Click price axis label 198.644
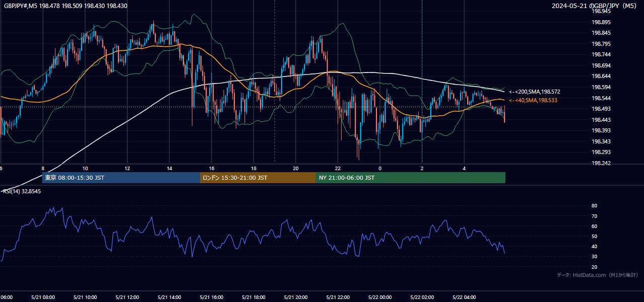This screenshot has height=302, width=644. [601, 77]
